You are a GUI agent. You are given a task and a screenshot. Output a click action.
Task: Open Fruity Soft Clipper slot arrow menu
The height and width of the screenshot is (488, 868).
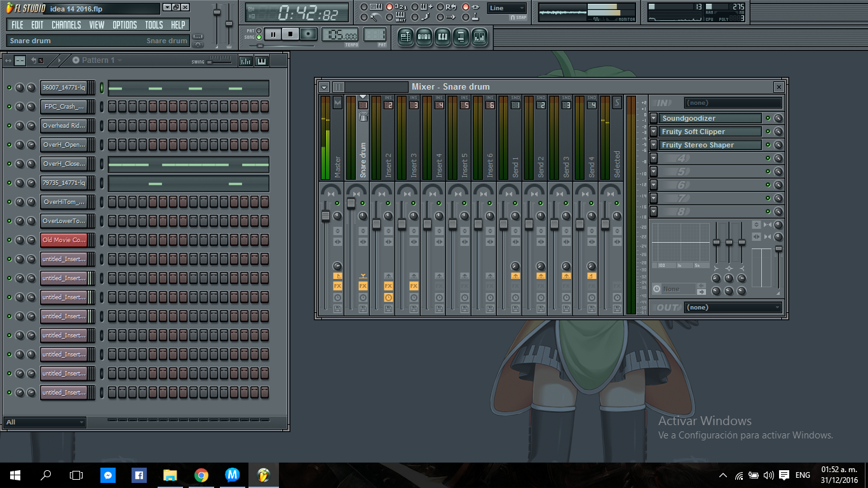[653, 132]
